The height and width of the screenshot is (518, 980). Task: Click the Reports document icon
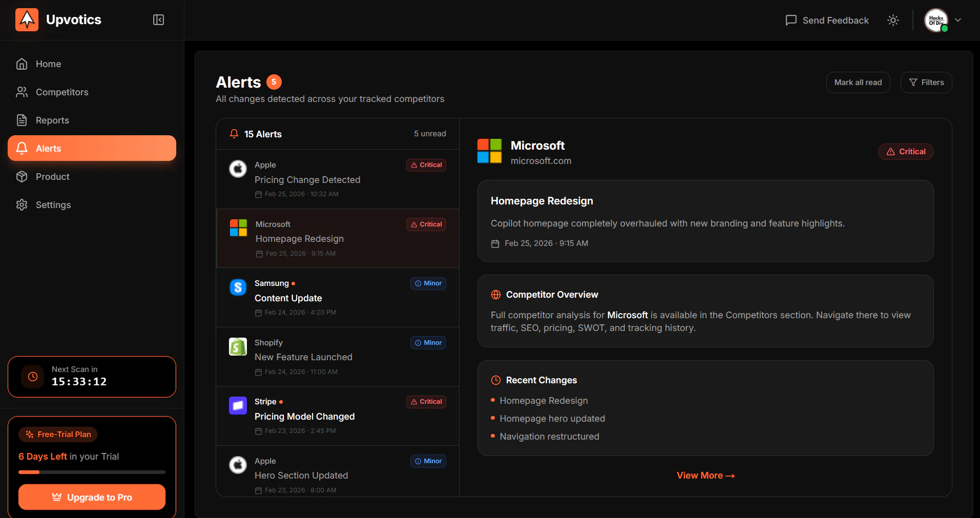pos(22,120)
